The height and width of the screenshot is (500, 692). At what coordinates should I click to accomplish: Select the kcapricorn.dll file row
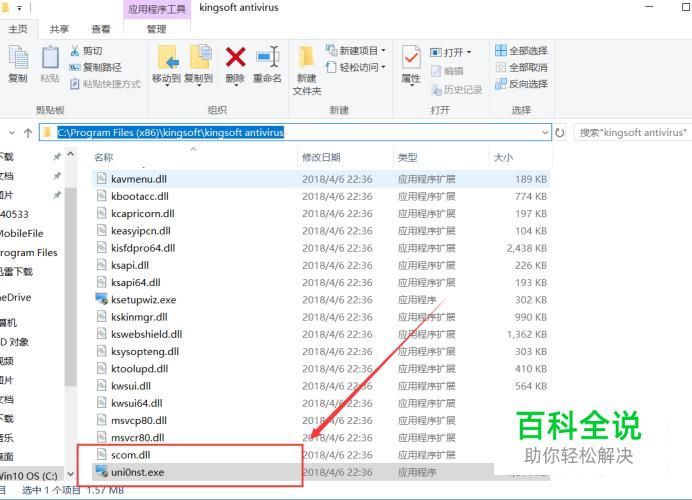coord(322,213)
